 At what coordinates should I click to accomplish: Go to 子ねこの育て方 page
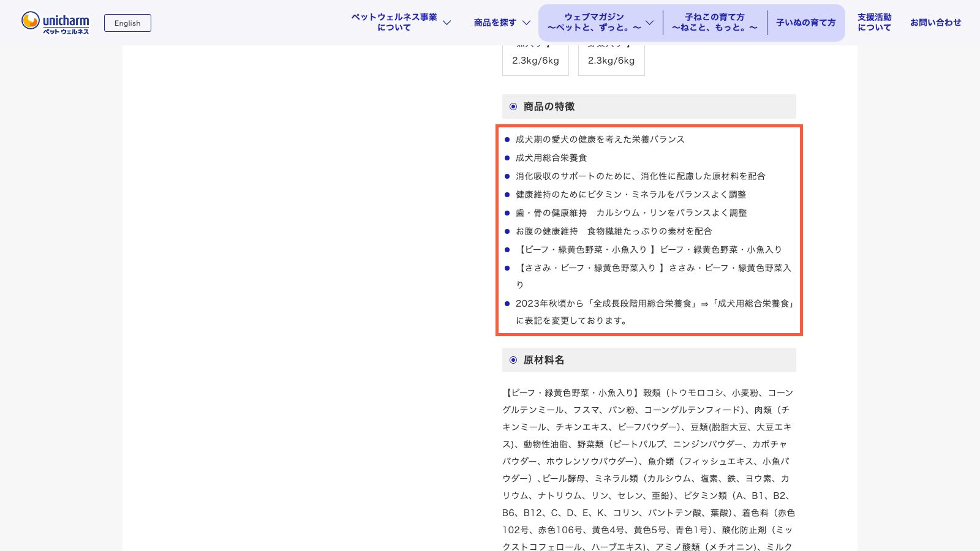(715, 23)
